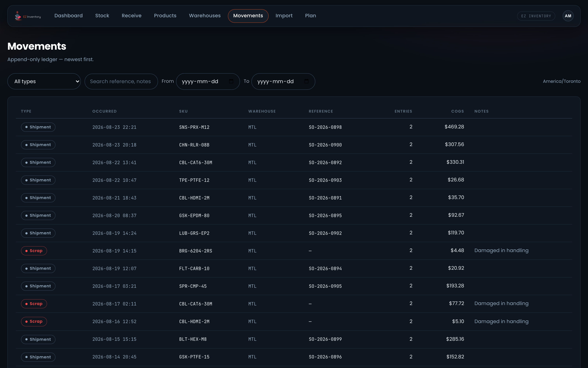Image resolution: width=588 pixels, height=368 pixels.
Task: Click the SKU column header
Action: [x=183, y=111]
